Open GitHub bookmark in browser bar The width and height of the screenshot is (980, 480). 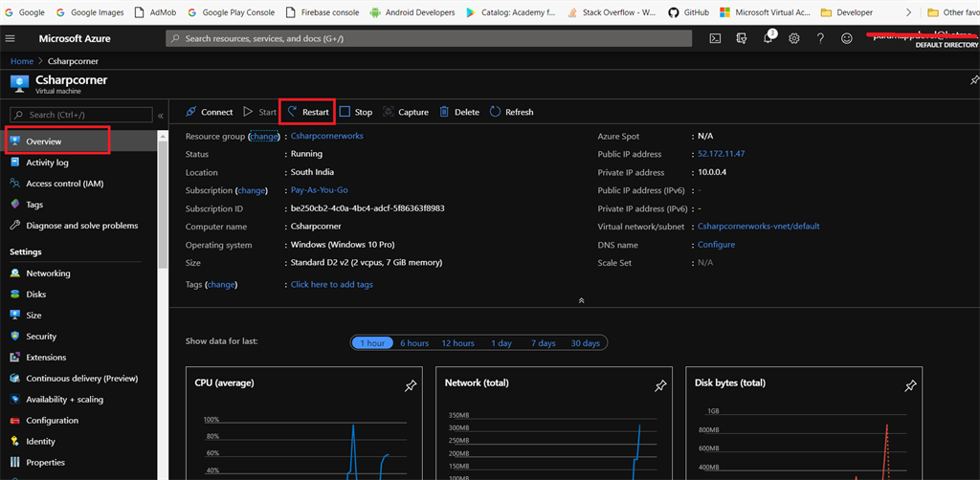click(688, 11)
